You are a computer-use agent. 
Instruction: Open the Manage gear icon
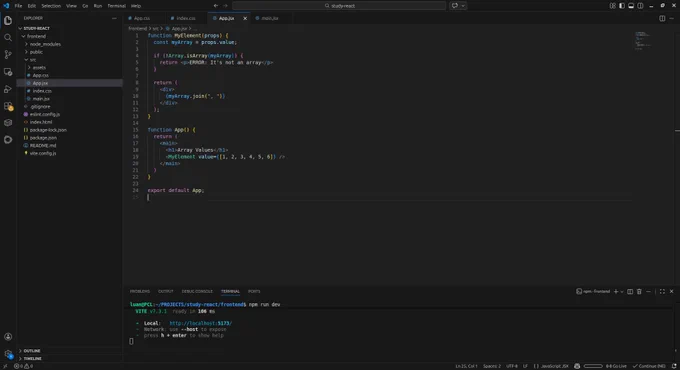point(8,354)
